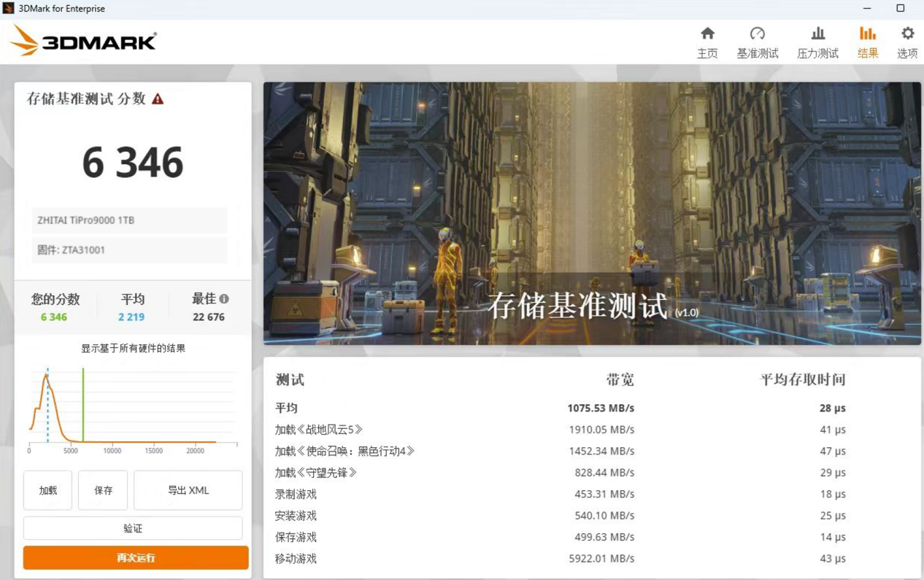This screenshot has width=924, height=580.
Task: Click the 固件: ZTA31001 firmware field
Action: click(x=129, y=250)
